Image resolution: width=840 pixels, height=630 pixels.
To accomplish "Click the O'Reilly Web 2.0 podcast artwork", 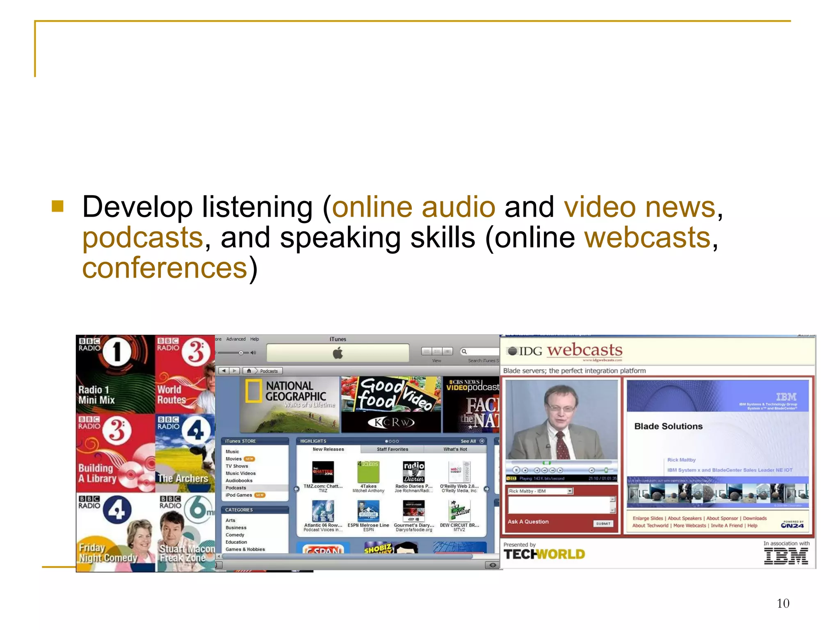I will pyautogui.click(x=459, y=472).
